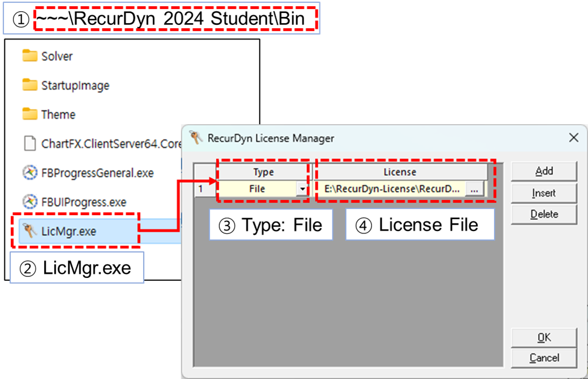Cancel the License Manager changes
The width and height of the screenshot is (588, 379).
pyautogui.click(x=543, y=358)
